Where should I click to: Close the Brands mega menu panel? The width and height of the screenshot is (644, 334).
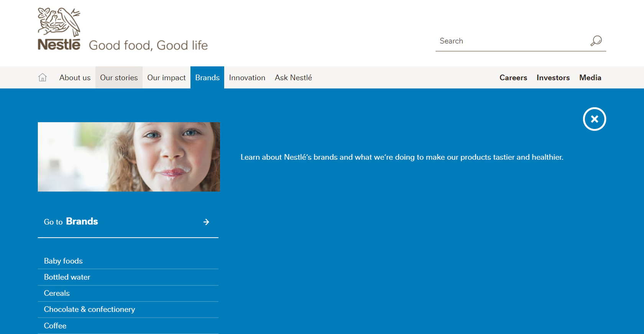(x=594, y=119)
